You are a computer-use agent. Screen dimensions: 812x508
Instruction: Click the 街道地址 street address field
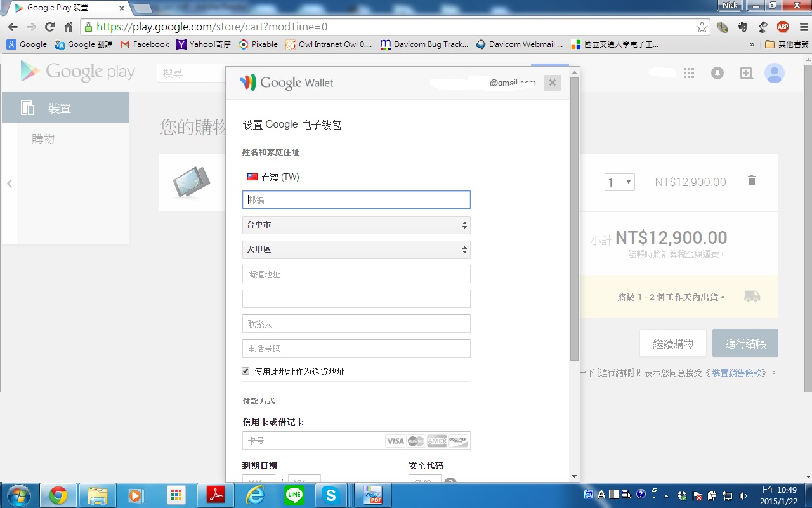tap(357, 274)
